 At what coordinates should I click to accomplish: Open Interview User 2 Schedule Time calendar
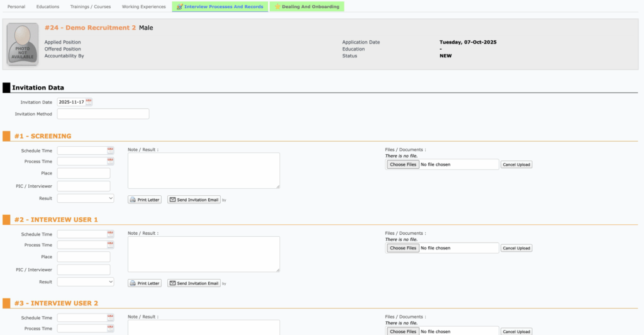click(x=111, y=318)
